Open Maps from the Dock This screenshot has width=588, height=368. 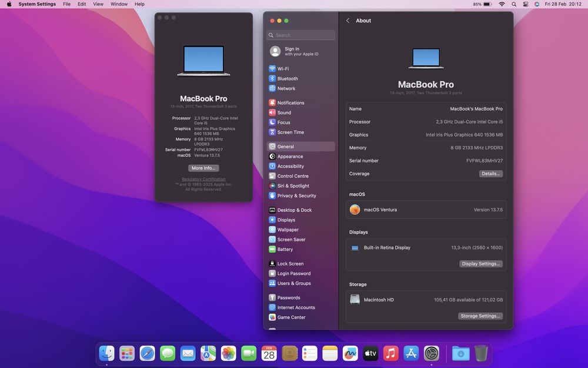click(x=208, y=353)
